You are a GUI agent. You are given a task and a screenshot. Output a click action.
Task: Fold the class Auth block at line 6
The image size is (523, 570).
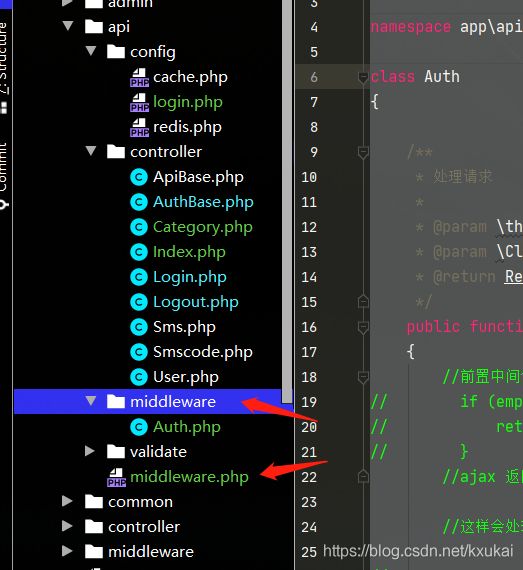[363, 77]
